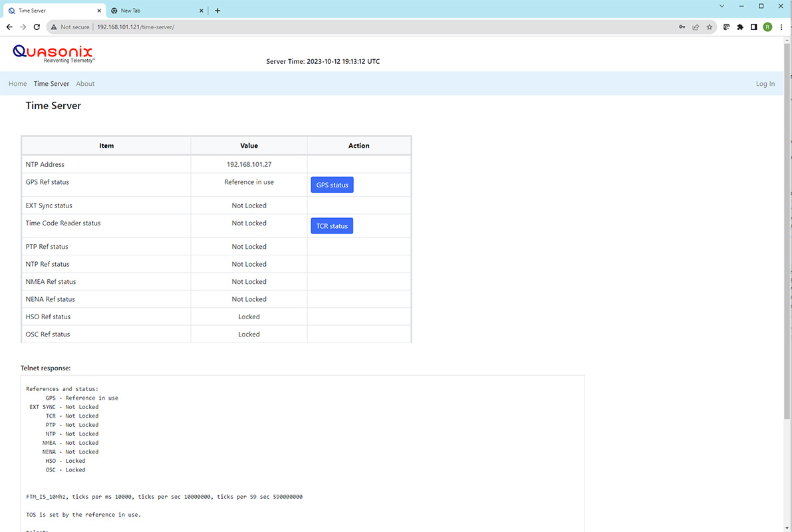792x532 pixels.
Task: Click the browser back arrow
Action: click(x=9, y=27)
